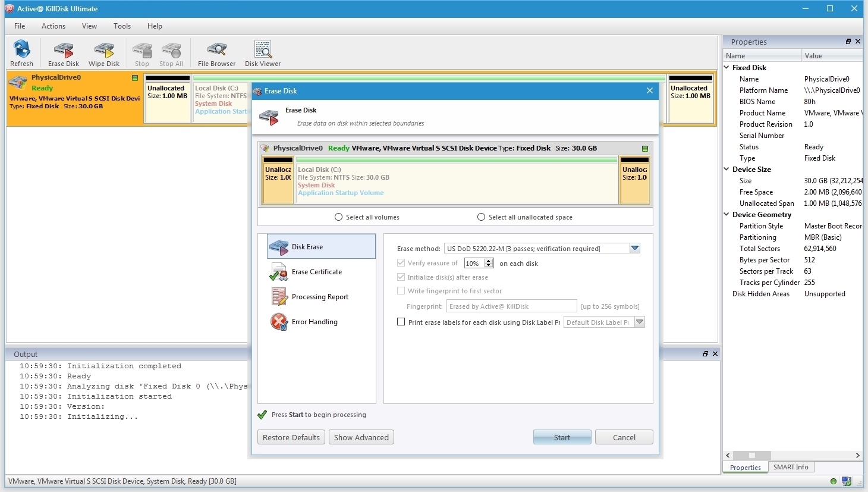
Task: Enable Print erase labels checkbox
Action: pos(401,322)
